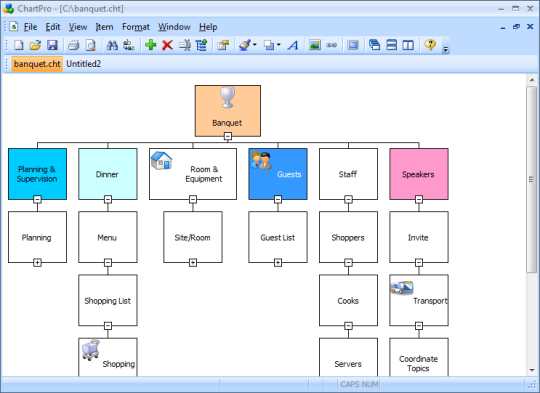Image resolution: width=540 pixels, height=393 pixels.
Task: Click the hyperlink chain icon
Action: pos(331,45)
